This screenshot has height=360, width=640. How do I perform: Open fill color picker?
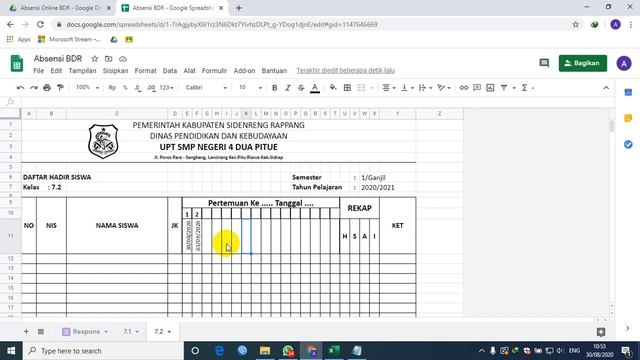click(x=333, y=88)
